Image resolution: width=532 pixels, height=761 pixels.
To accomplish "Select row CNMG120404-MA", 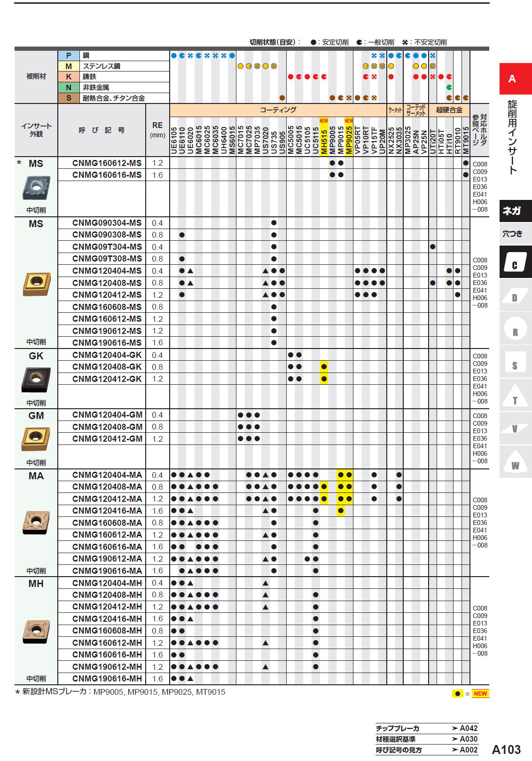I will 264,475.
